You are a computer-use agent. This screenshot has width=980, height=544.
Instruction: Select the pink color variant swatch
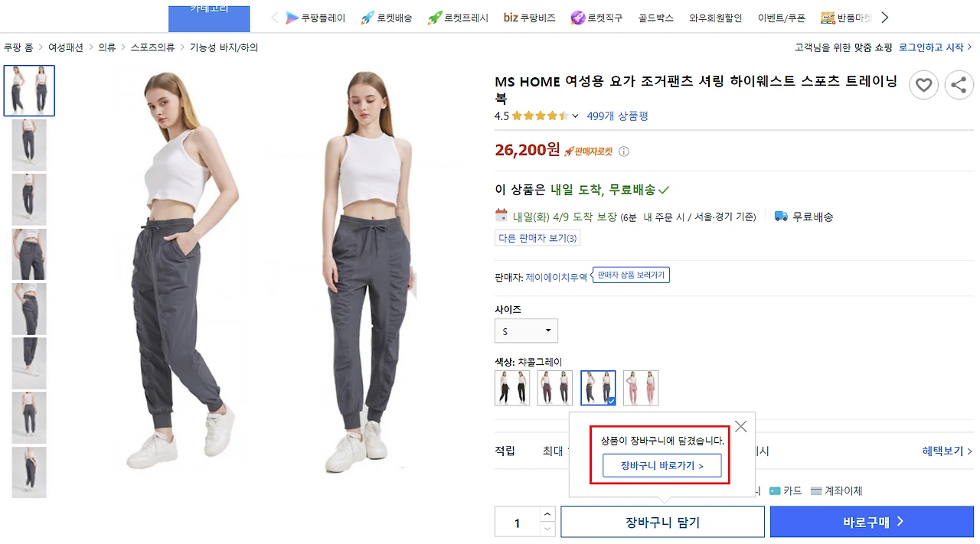click(x=640, y=388)
